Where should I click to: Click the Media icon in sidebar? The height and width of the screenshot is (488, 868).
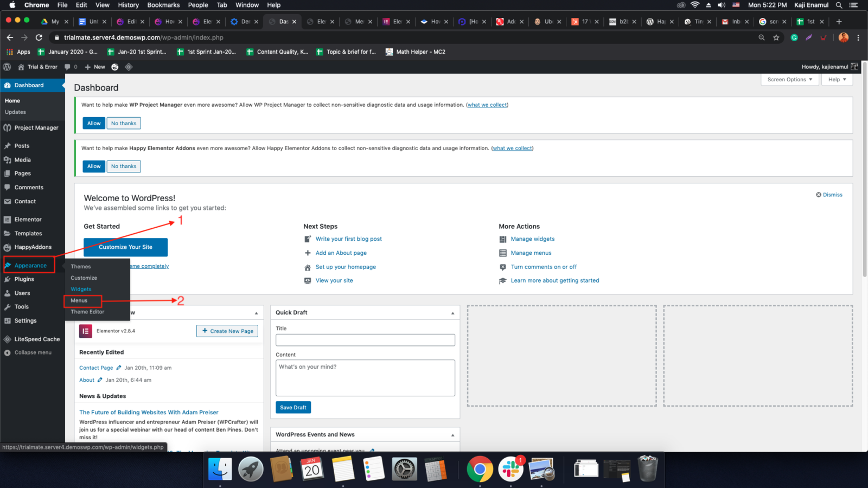(8, 160)
